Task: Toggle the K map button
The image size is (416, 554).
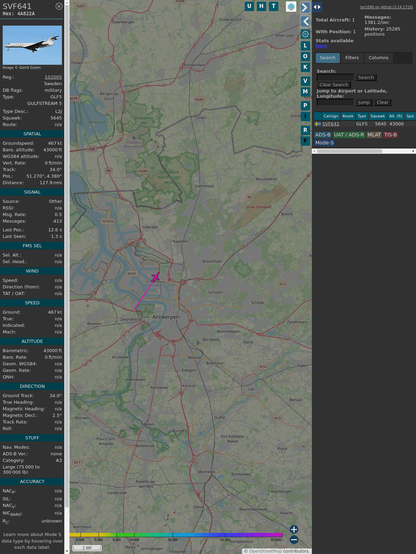Action: [x=305, y=67]
